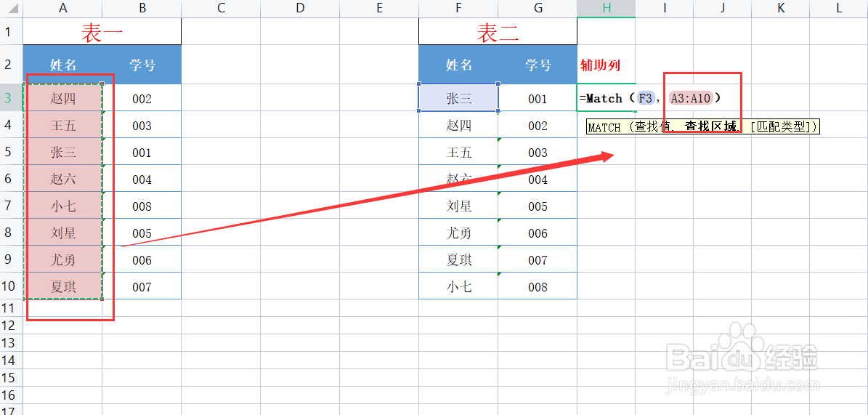Click cell B5 with value 001
This screenshot has width=868, height=415.
point(142,151)
